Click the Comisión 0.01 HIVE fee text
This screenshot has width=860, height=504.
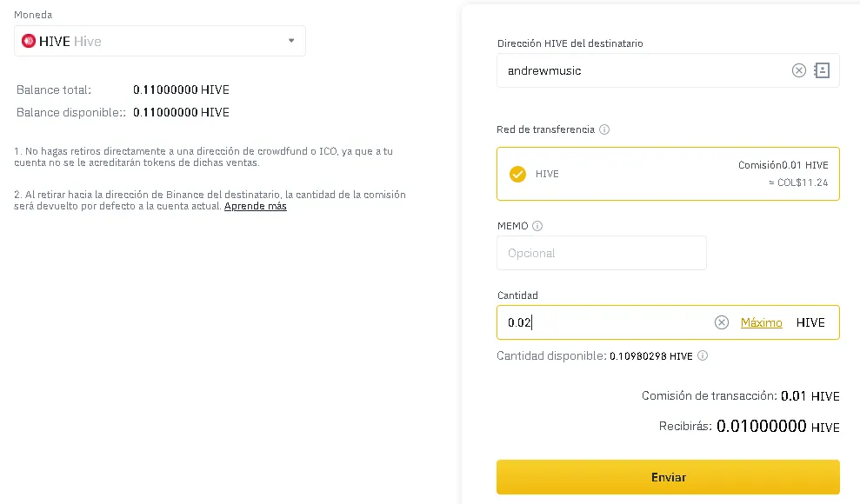[x=783, y=165]
